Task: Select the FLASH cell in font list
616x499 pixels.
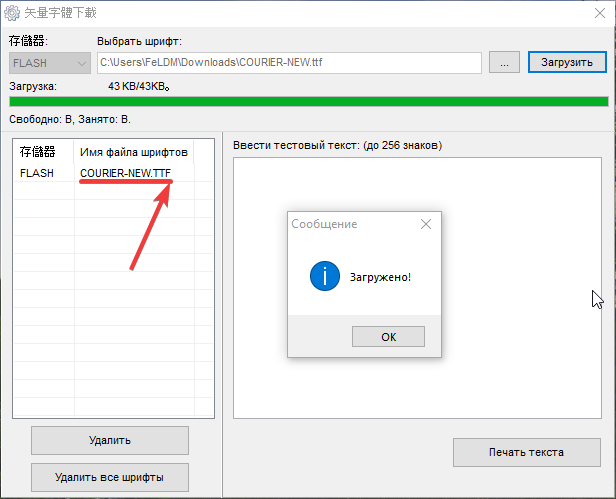Action: (x=37, y=173)
